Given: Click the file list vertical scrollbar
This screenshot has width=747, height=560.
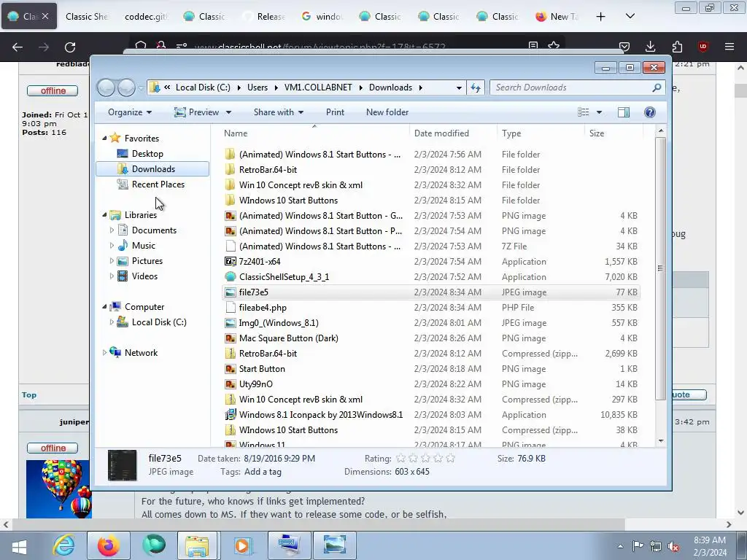Looking at the screenshot, I should (660, 268).
